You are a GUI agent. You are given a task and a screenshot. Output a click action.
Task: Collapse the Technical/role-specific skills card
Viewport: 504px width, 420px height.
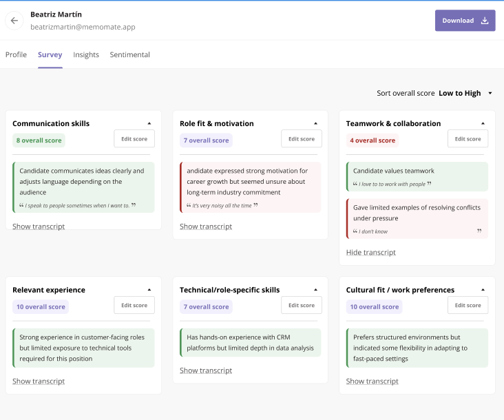coord(316,291)
